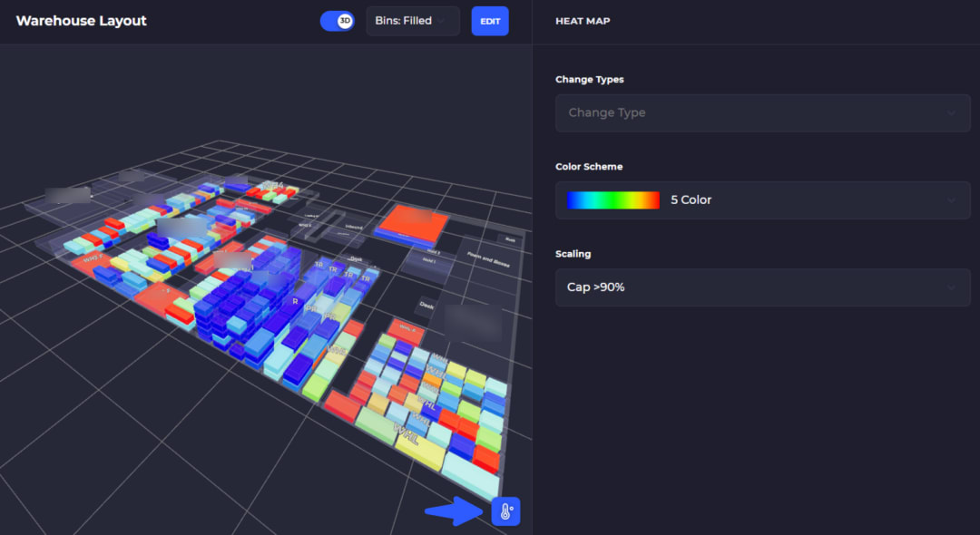Click the Warehouse Layout title
Screen dimensions: 980x535
[x=82, y=21]
